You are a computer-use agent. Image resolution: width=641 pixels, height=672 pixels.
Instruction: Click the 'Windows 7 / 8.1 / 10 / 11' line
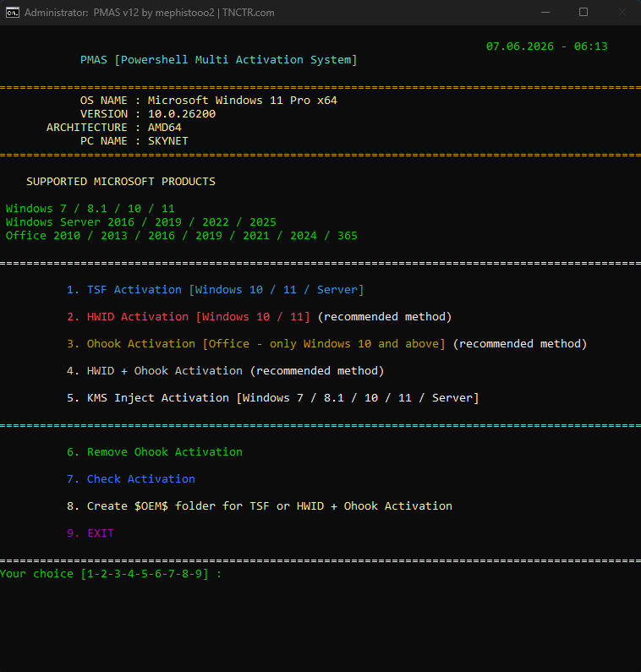point(90,209)
